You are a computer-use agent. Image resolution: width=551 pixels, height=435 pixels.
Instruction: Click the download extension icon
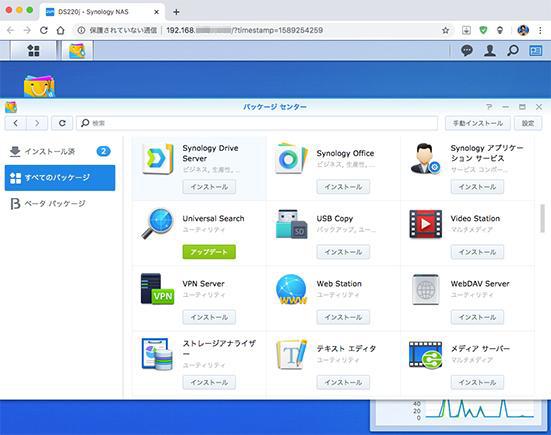[x=466, y=31]
